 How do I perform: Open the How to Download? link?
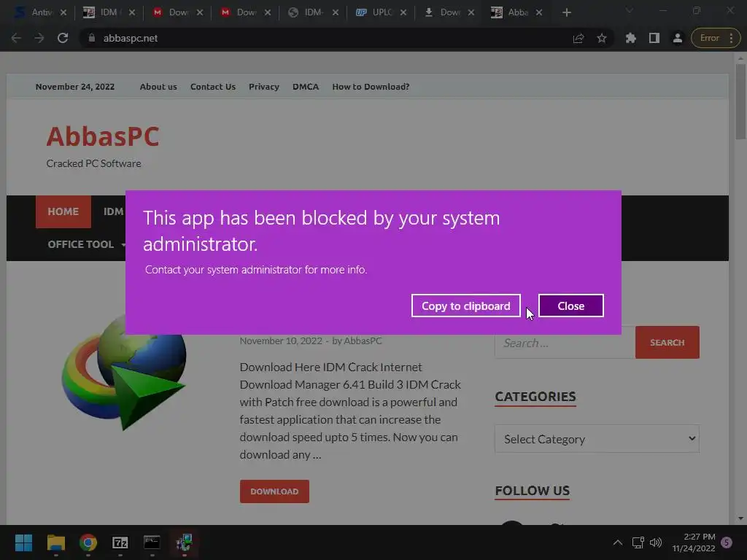(371, 87)
